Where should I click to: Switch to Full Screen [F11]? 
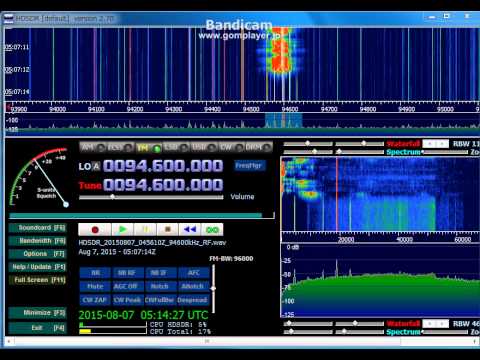[x=38, y=280]
